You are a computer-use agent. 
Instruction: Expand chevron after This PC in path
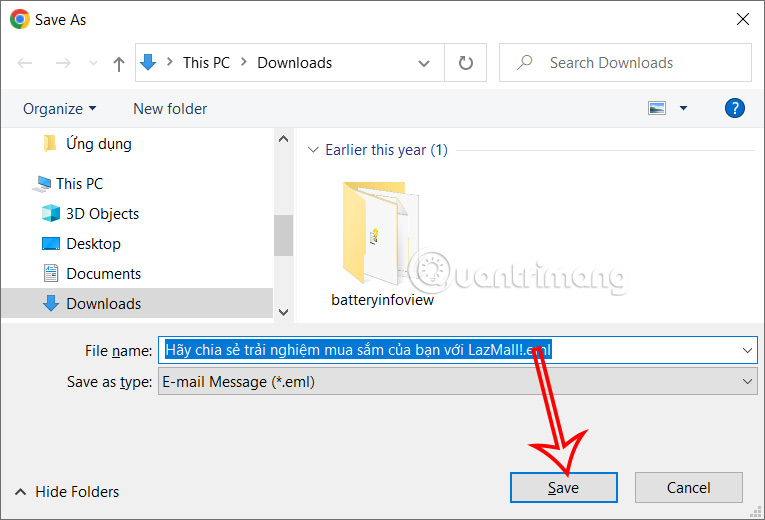(243, 62)
